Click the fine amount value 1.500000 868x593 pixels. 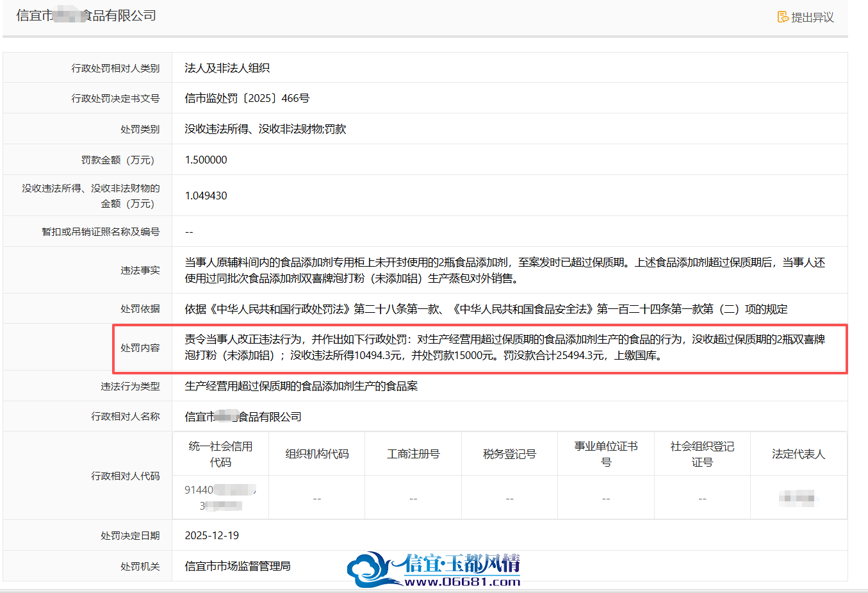click(206, 160)
